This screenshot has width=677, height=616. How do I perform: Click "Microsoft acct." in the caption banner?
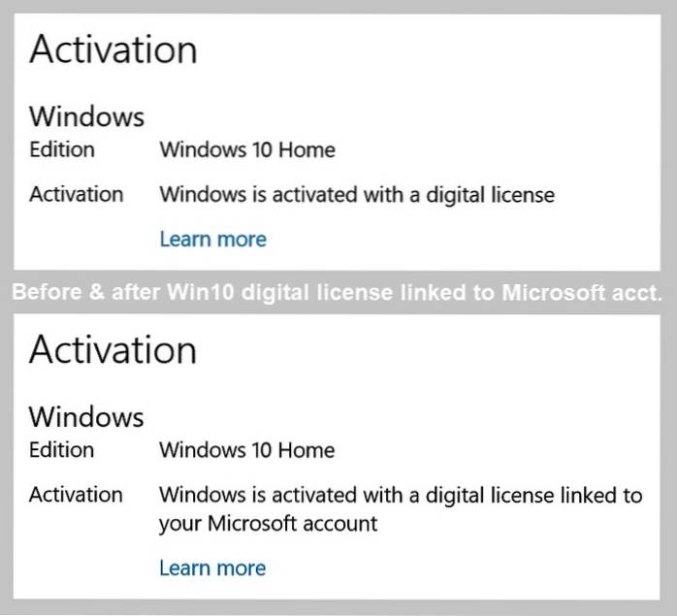(x=580, y=294)
